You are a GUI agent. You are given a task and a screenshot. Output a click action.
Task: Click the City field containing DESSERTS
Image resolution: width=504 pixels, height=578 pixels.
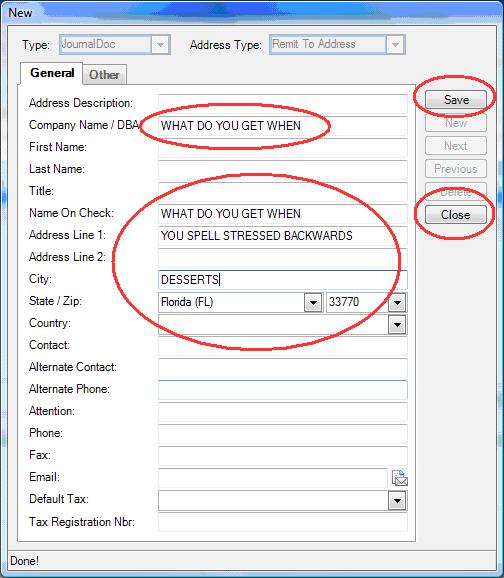pos(283,280)
